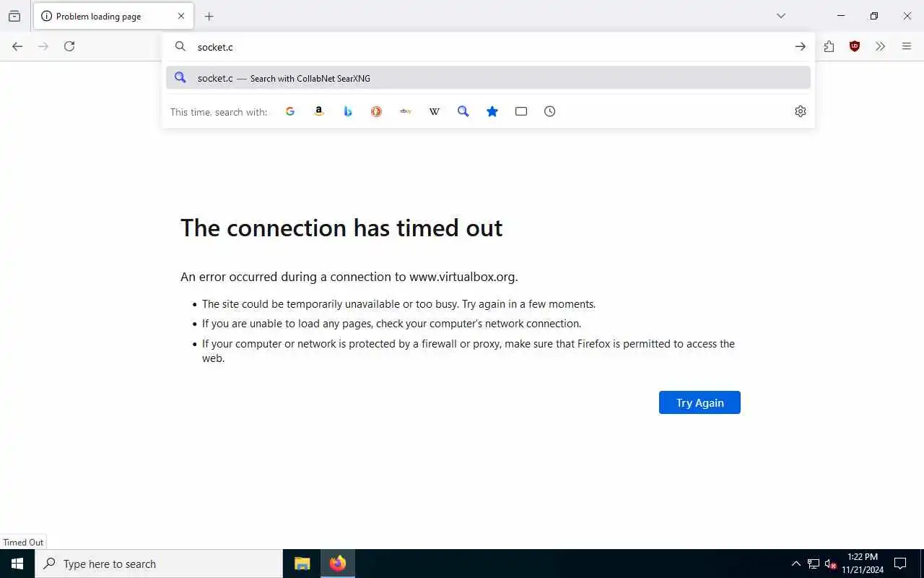Search with Wikipedia icon

[x=435, y=111]
